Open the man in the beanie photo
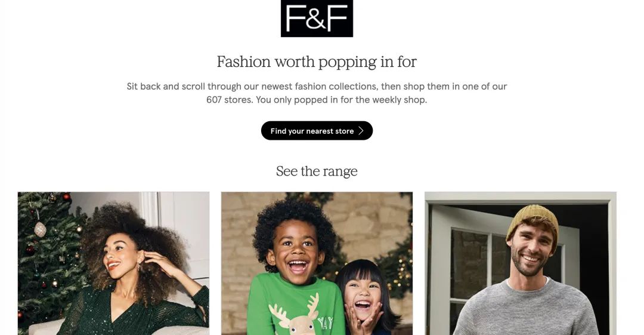Image resolution: width=644 pixels, height=335 pixels. coord(521,263)
